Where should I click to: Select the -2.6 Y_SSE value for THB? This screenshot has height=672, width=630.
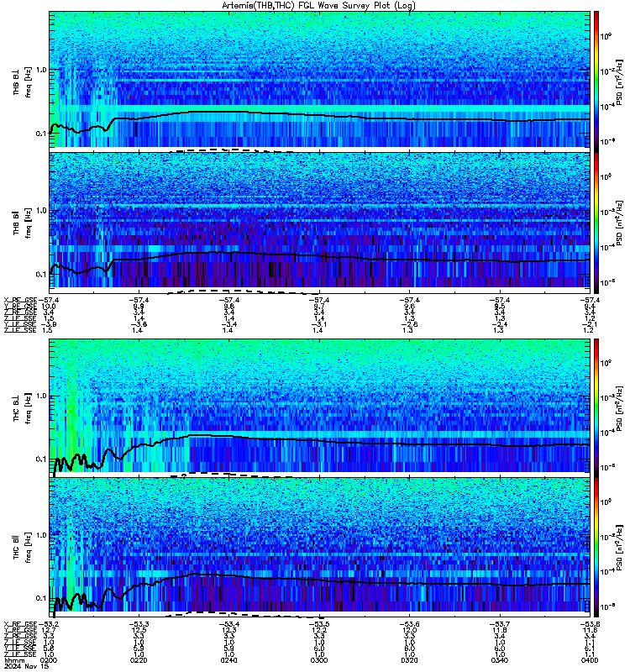[x=409, y=324]
